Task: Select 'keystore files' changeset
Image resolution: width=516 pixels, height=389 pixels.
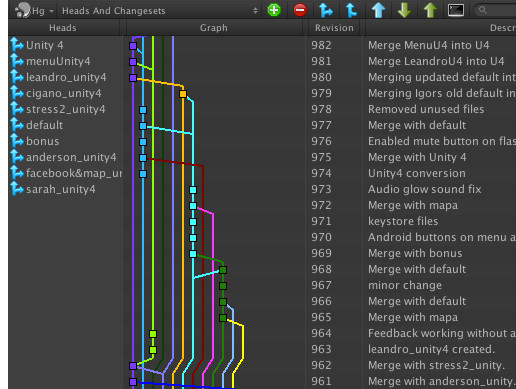Action: tap(403, 221)
